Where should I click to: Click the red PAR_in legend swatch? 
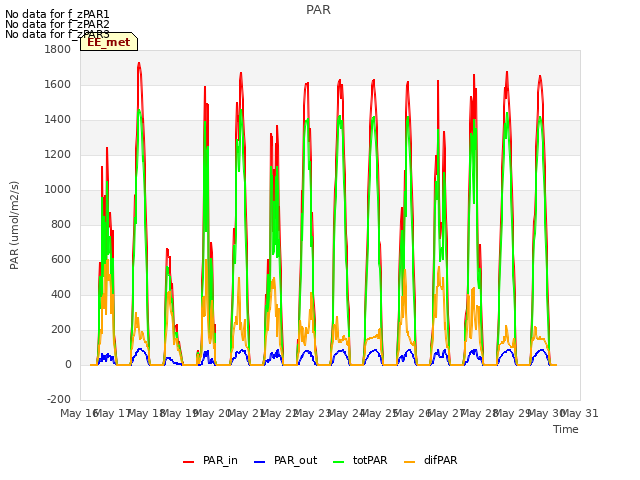click(189, 462)
